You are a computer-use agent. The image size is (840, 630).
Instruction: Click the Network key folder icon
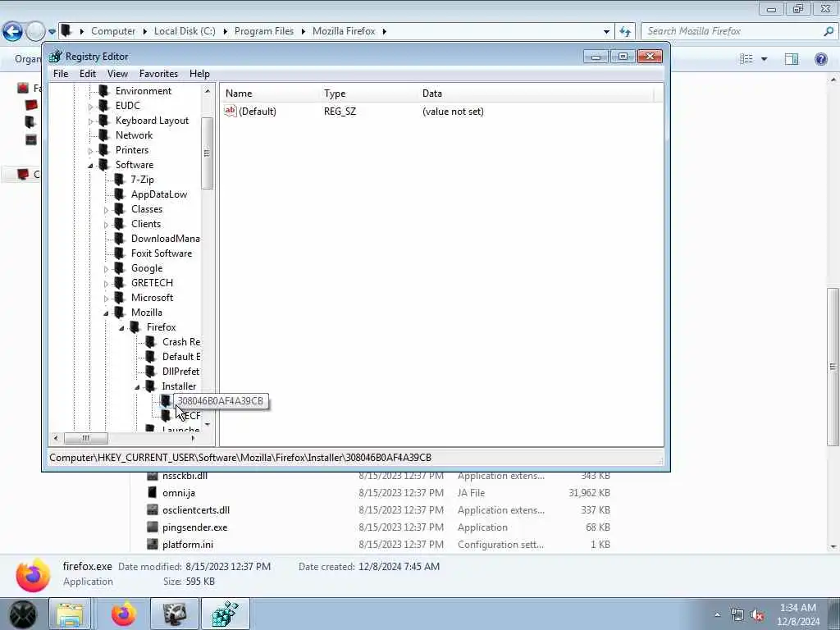104,135
